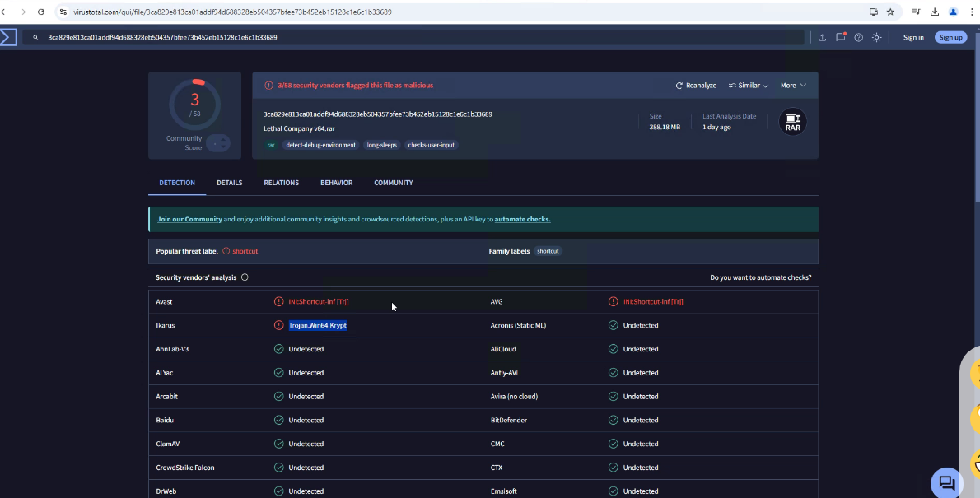980x498 pixels.
Task: Click the ClamAV undetected checkmark icon
Action: (278, 444)
